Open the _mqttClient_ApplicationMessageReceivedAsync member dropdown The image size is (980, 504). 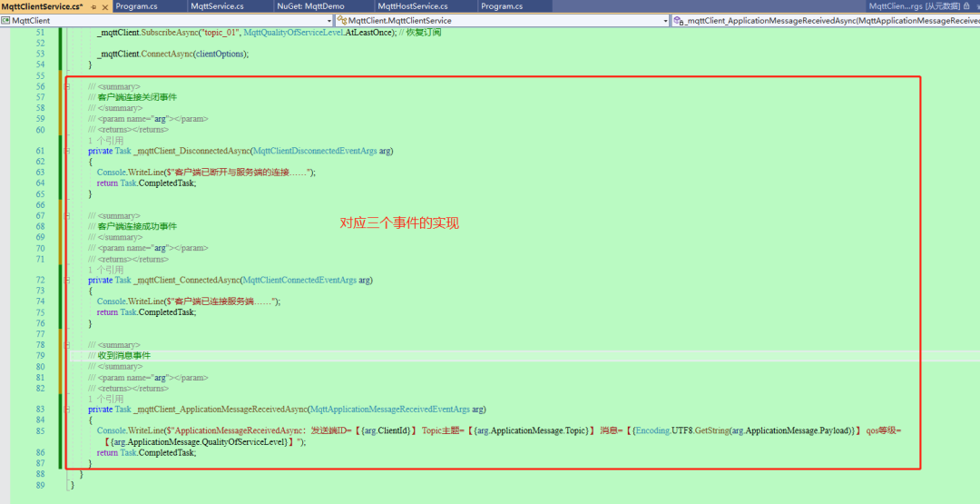[x=826, y=21]
